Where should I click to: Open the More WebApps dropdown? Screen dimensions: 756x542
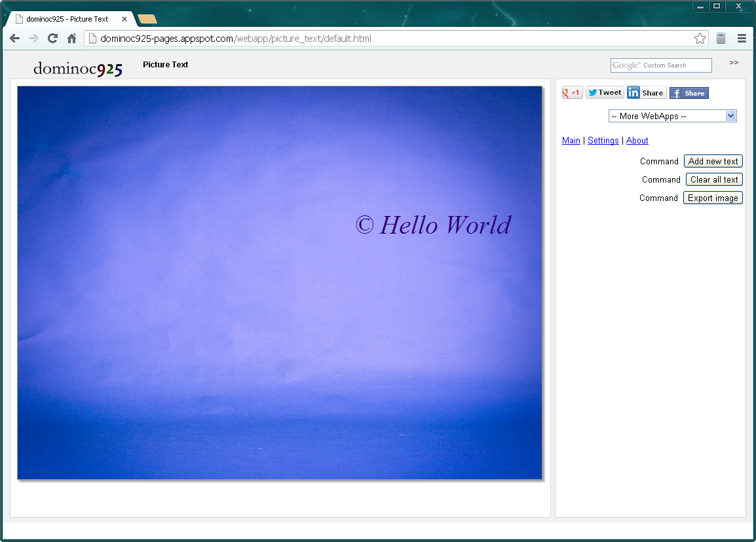pyautogui.click(x=673, y=116)
